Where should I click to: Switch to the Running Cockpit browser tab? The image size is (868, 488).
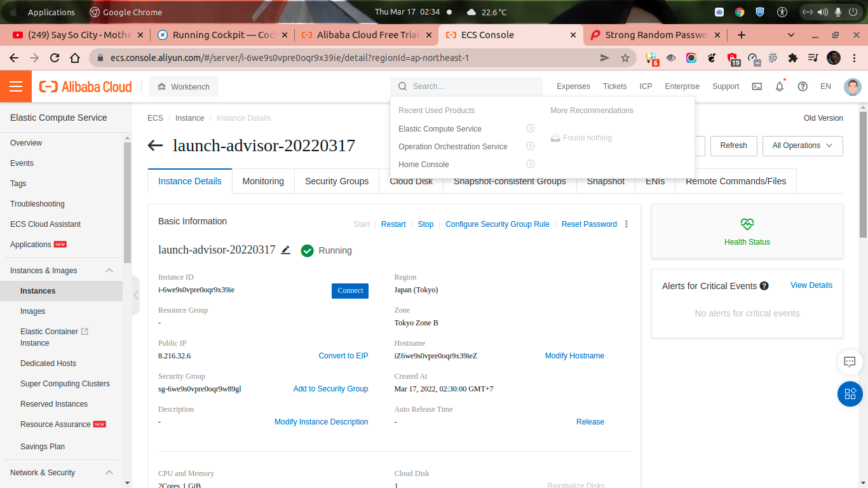pyautogui.click(x=222, y=35)
